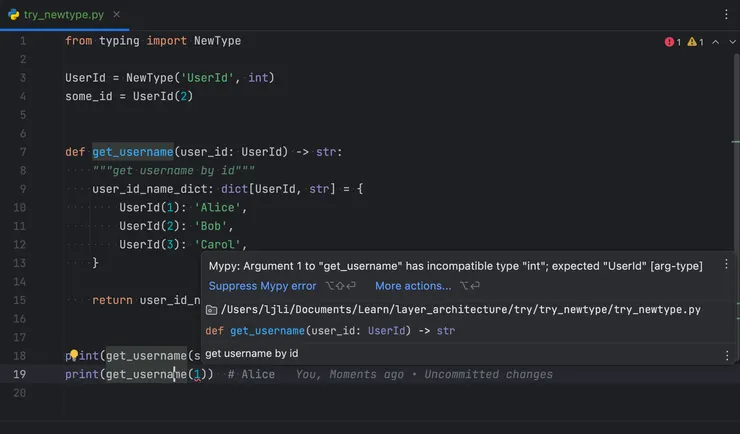
Task: Click More actions... link in tooltip
Action: (x=412, y=286)
